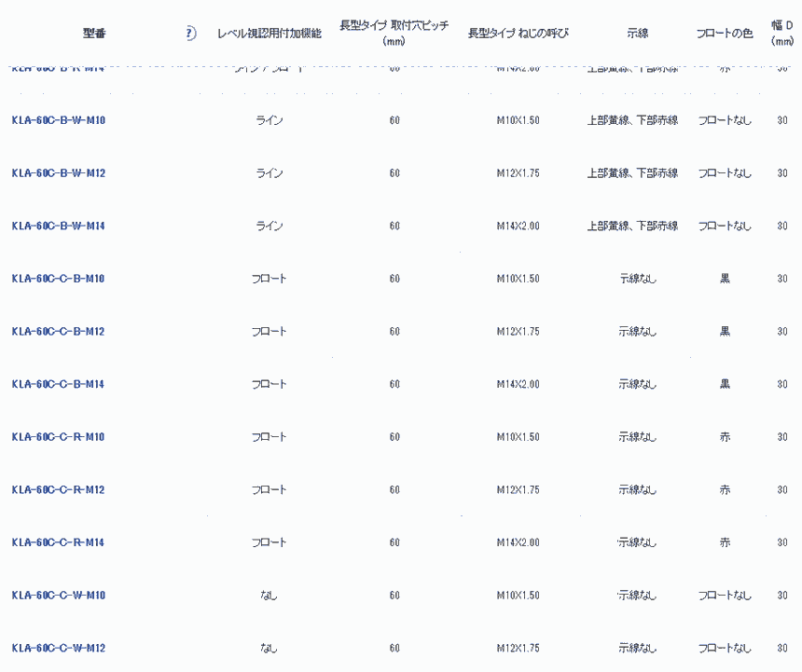Image resolution: width=802 pixels, height=672 pixels.
Task: Click M14X2.00 cell in the KLA-60C-C-R-M14 row
Action: point(518,542)
